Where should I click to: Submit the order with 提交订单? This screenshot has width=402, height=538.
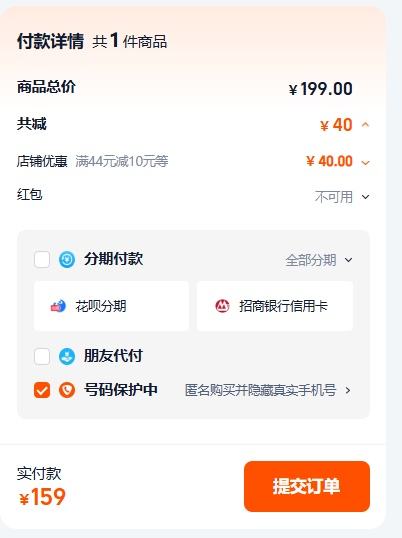coord(307,486)
